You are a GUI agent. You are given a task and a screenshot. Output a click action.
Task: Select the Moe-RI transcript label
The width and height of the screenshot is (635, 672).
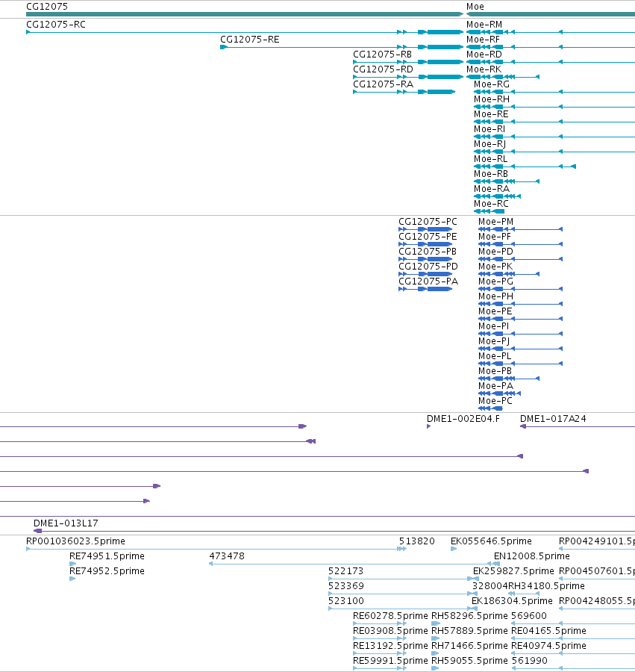pos(489,129)
